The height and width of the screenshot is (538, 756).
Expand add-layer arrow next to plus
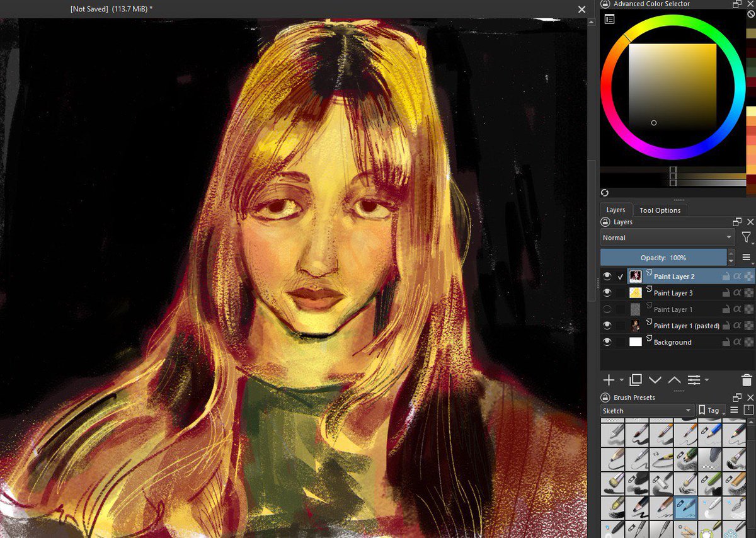621,381
